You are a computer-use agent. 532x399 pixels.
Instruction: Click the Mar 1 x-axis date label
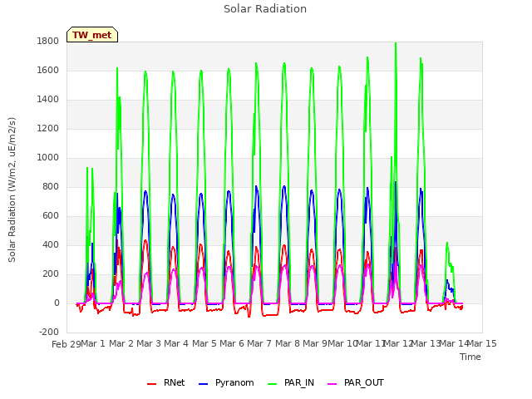coord(93,343)
